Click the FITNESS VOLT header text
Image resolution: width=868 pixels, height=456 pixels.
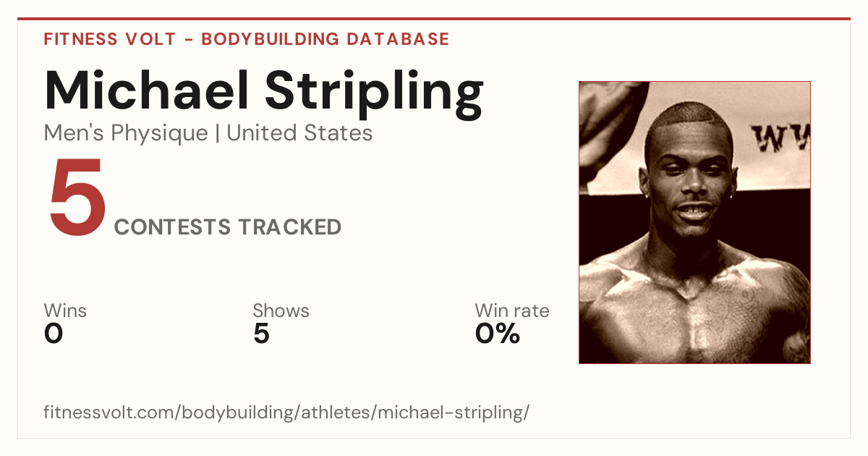click(x=109, y=39)
